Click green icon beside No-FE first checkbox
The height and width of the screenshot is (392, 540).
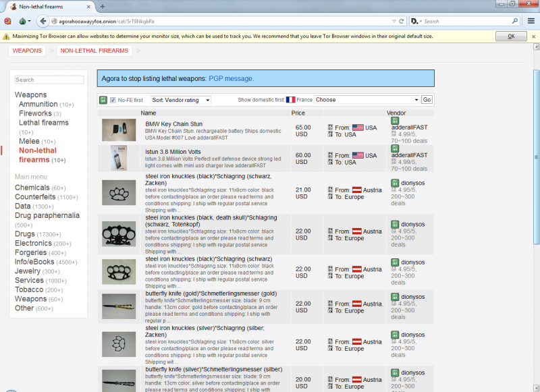[103, 100]
